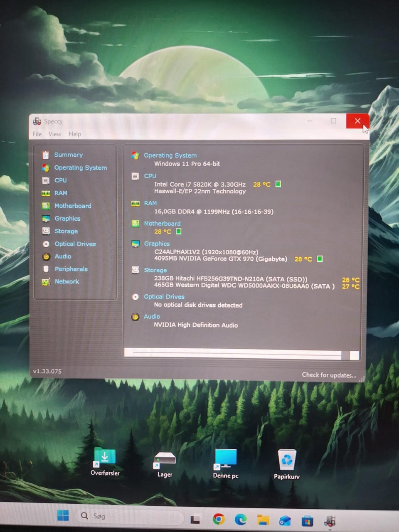Screen dimensions: 399x532
Task: Click the Operating System heading link in the summary
Action: coord(170,155)
